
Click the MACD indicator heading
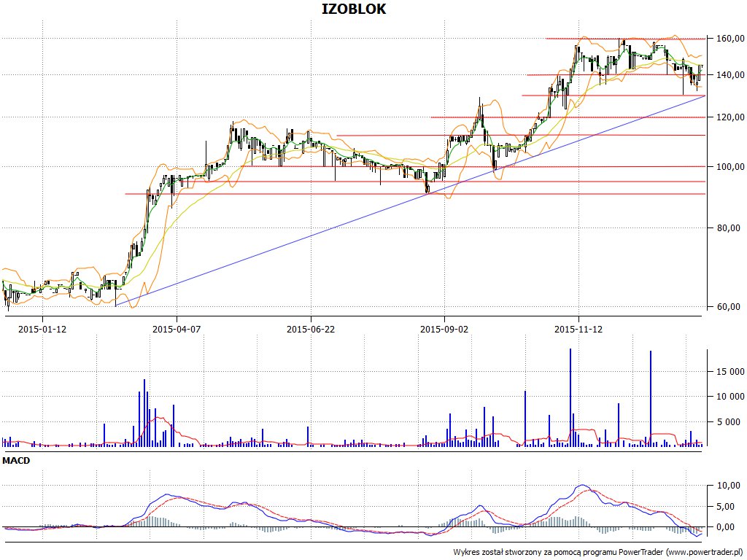(x=16, y=461)
